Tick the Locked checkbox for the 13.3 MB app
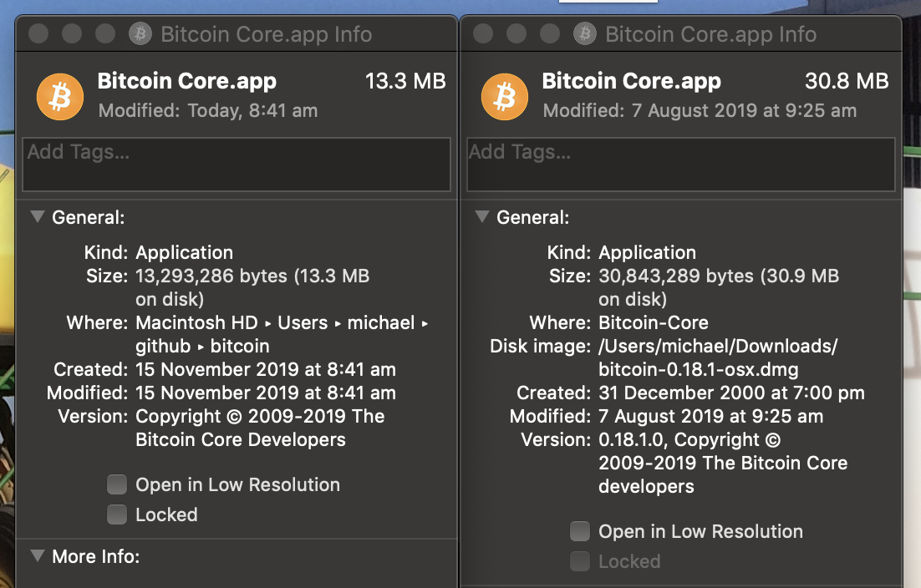 tap(117, 514)
